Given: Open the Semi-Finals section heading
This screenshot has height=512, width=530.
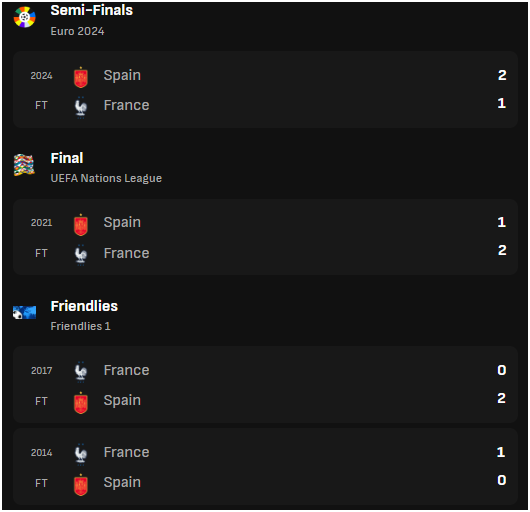Looking at the screenshot, I should (x=92, y=10).
